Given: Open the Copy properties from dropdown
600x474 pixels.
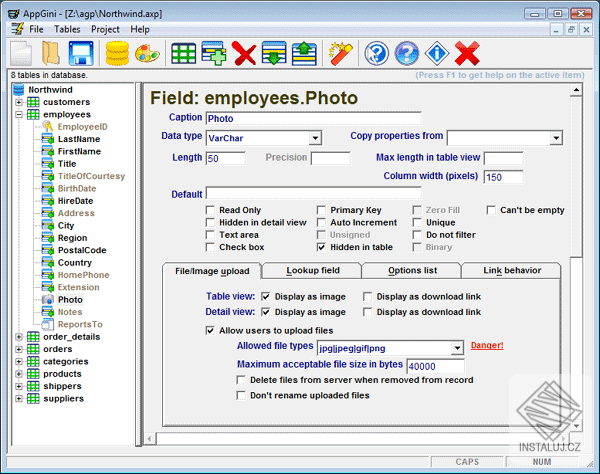Looking at the screenshot, I should click(556, 138).
